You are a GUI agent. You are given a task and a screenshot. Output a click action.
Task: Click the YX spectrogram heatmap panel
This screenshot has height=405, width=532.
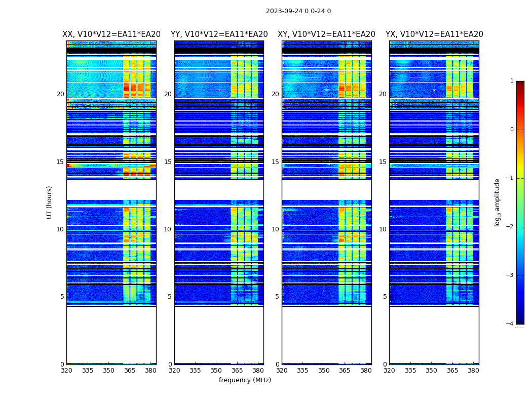434,202
